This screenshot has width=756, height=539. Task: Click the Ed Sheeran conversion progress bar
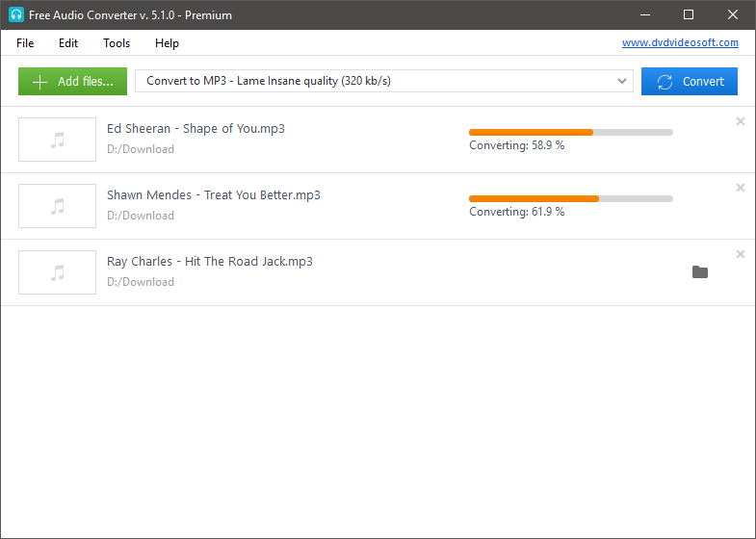(x=571, y=133)
